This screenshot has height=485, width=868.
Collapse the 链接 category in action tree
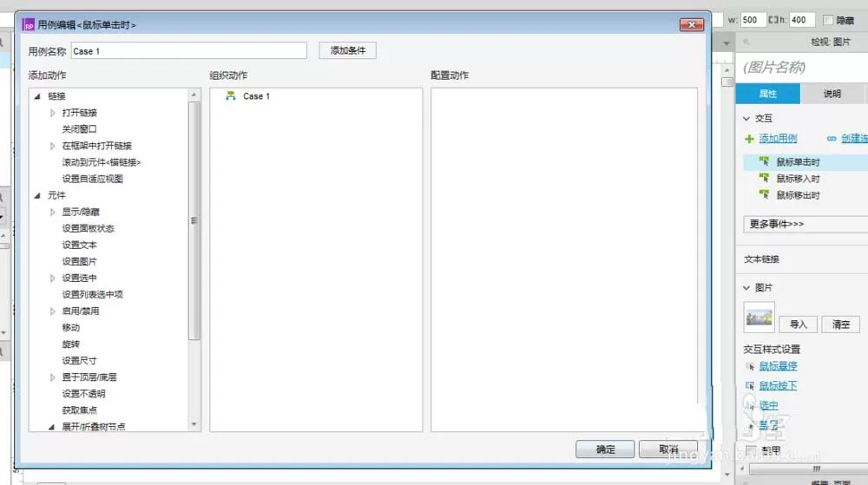[37, 96]
